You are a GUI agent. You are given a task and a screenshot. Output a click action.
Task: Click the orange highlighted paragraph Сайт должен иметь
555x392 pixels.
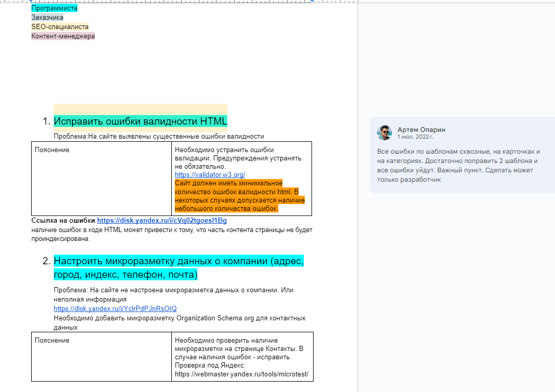[240, 196]
